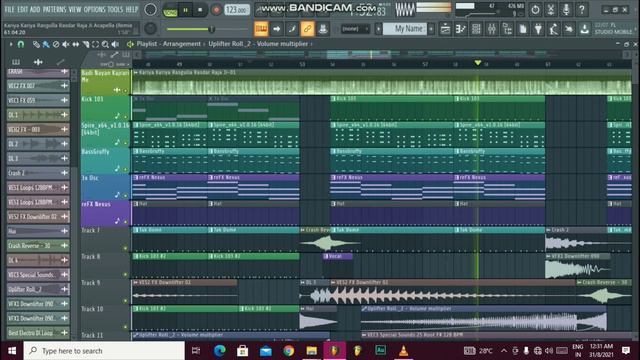Open the playlist options arrow menu

11,44
